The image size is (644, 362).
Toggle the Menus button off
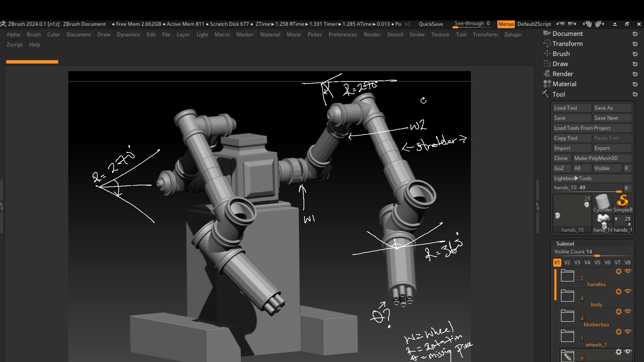coord(506,24)
